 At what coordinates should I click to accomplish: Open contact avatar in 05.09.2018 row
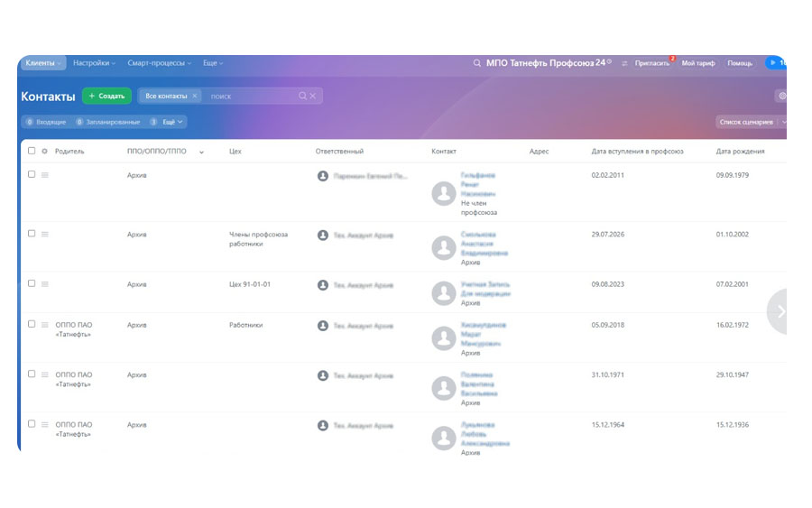point(444,338)
